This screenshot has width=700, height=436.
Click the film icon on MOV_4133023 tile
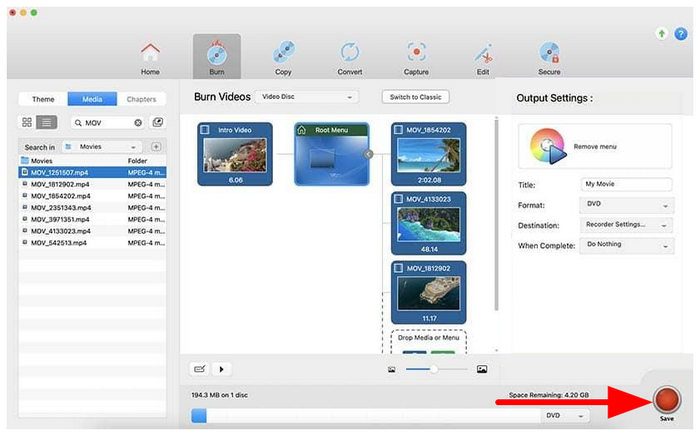point(398,199)
